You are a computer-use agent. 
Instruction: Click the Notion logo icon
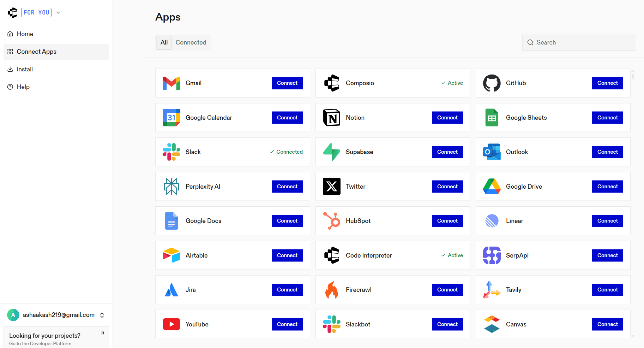[x=332, y=118]
